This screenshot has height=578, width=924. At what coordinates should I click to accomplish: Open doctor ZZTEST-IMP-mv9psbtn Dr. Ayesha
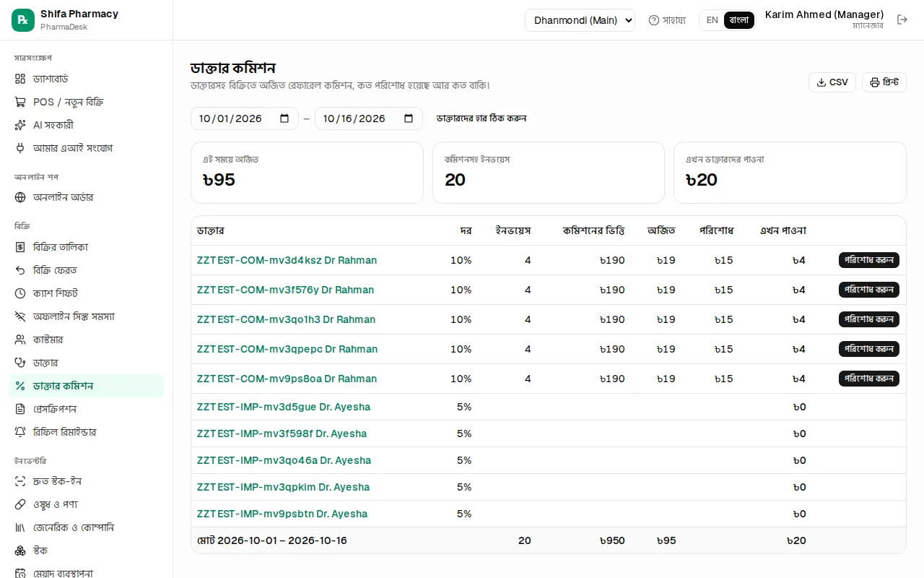(x=282, y=514)
